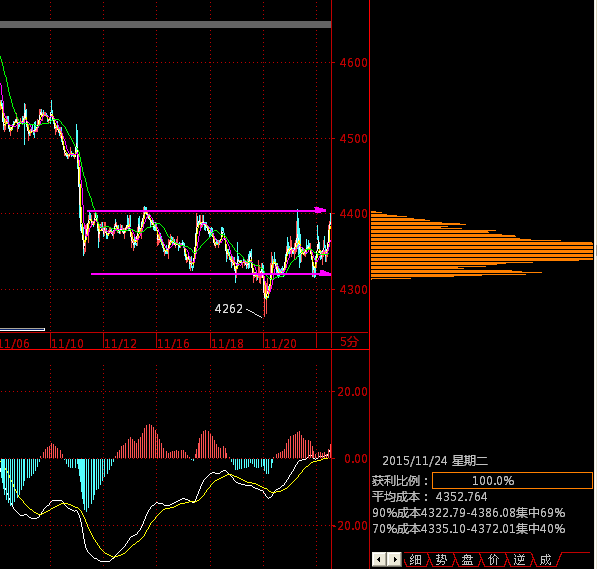597x569 pixels.
Task: Click the 4262 low price annotation
Action: click(228, 308)
